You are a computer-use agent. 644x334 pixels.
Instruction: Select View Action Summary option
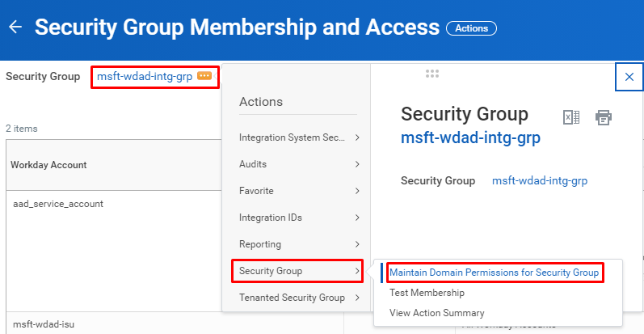tap(436, 313)
